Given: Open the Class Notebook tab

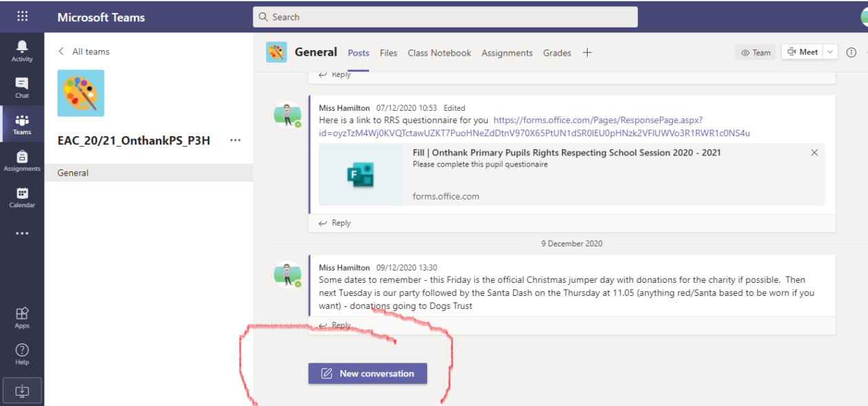Looking at the screenshot, I should (x=440, y=53).
